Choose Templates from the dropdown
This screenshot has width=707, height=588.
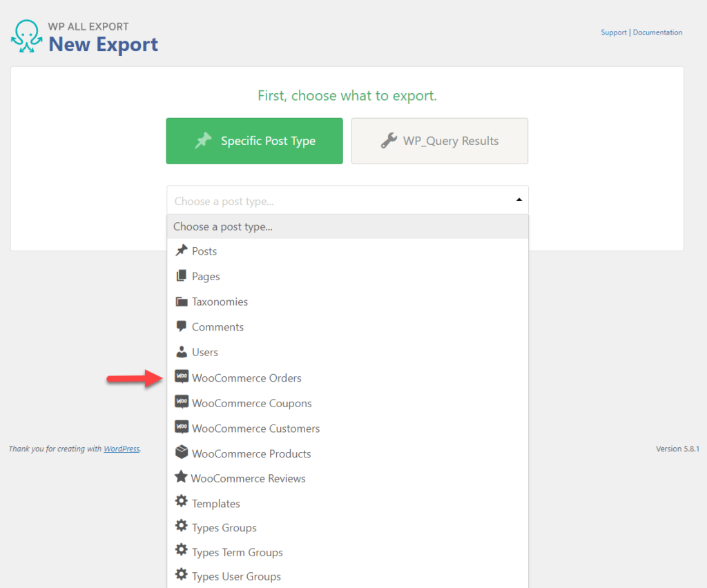click(x=347, y=503)
